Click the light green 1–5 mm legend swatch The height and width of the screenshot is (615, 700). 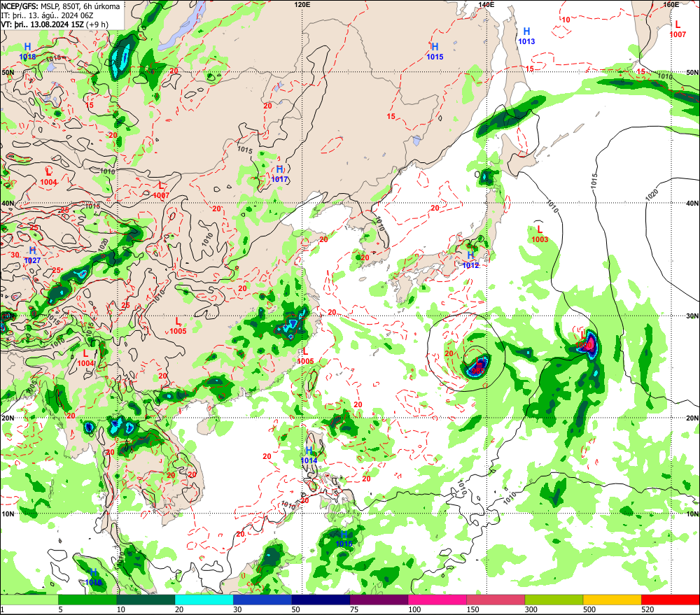29,600
